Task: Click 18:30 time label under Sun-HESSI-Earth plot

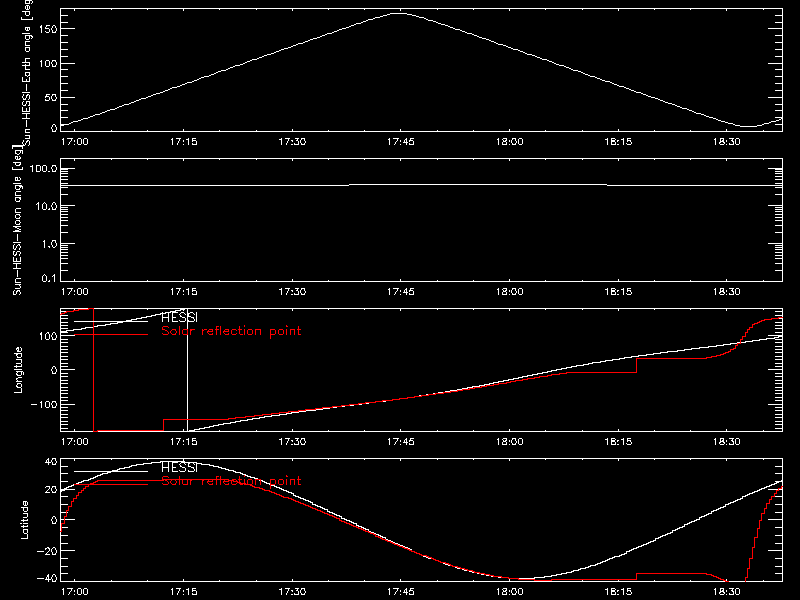Action: (x=727, y=142)
